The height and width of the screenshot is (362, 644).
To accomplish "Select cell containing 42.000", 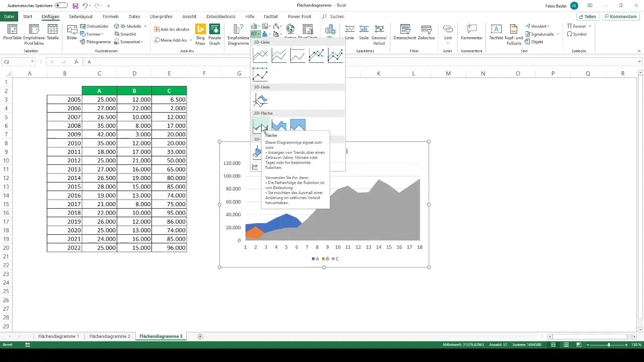I will pyautogui.click(x=100, y=134).
